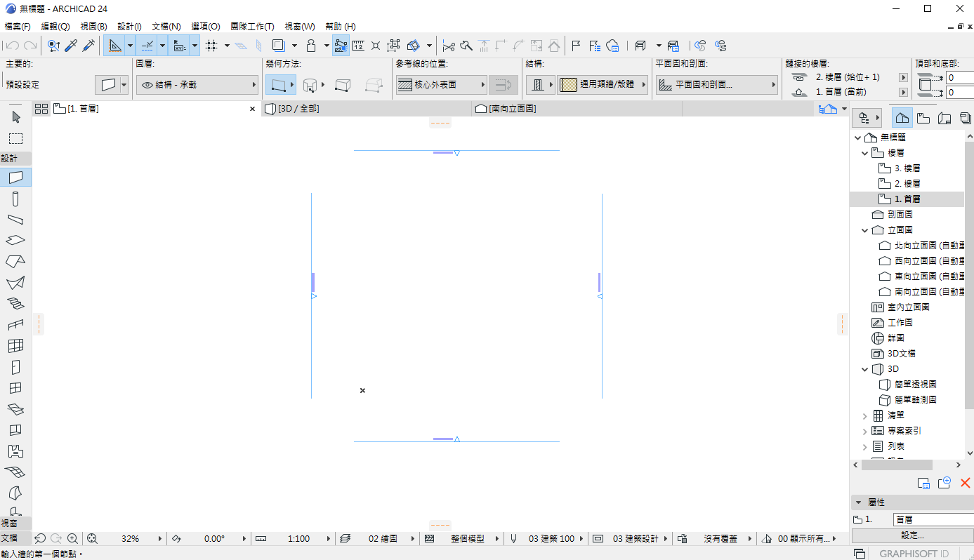Select the Column tool in the toolbox
This screenshot has height=560, width=974.
coord(15,199)
